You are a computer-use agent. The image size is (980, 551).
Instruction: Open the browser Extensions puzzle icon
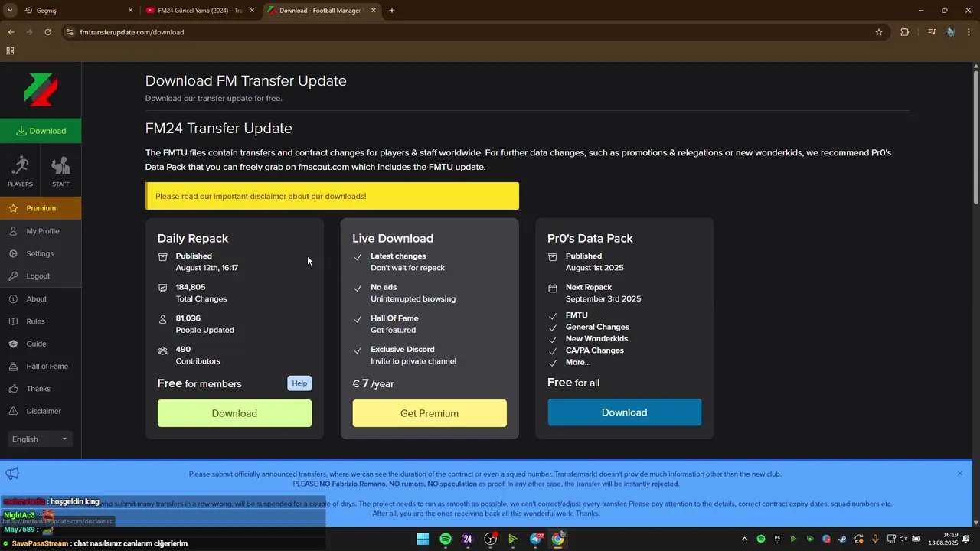tap(905, 32)
